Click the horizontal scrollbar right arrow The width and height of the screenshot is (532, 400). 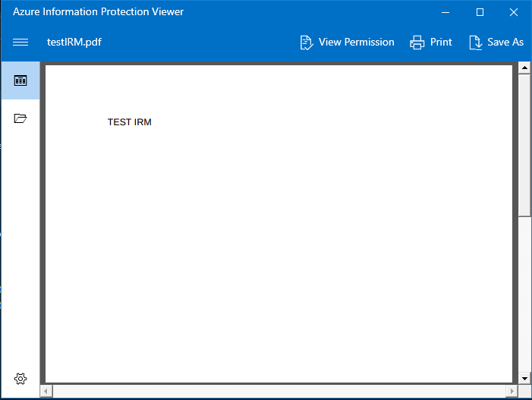[512, 391]
